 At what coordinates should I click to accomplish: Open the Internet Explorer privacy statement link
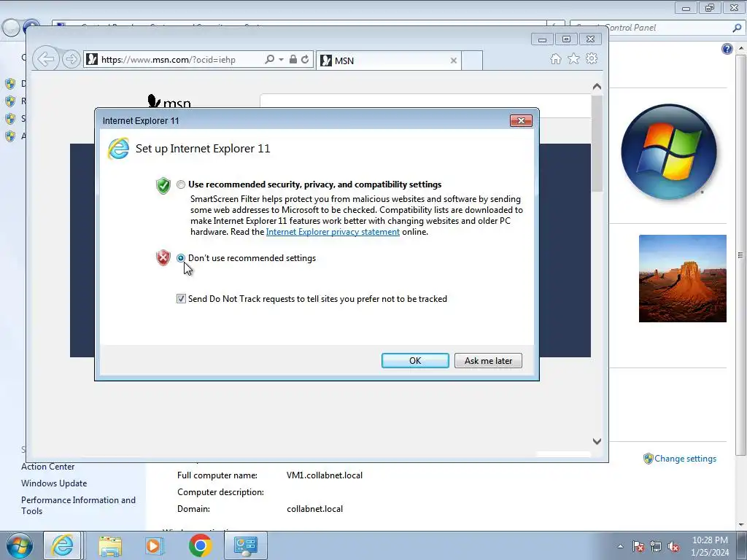(x=333, y=232)
